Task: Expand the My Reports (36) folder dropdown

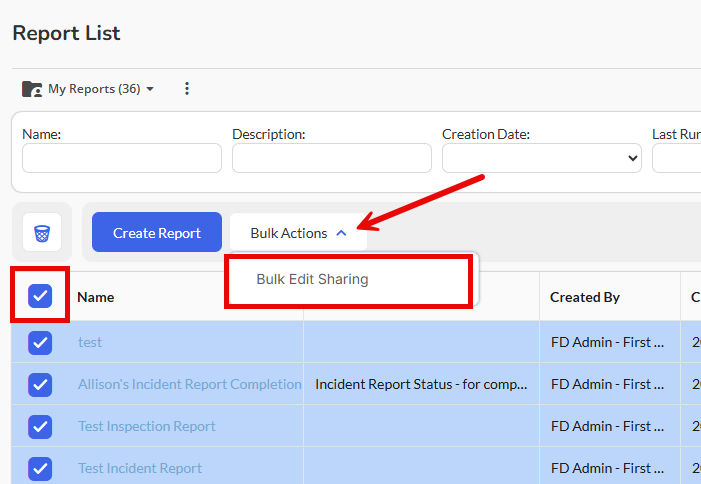Action: click(x=150, y=89)
